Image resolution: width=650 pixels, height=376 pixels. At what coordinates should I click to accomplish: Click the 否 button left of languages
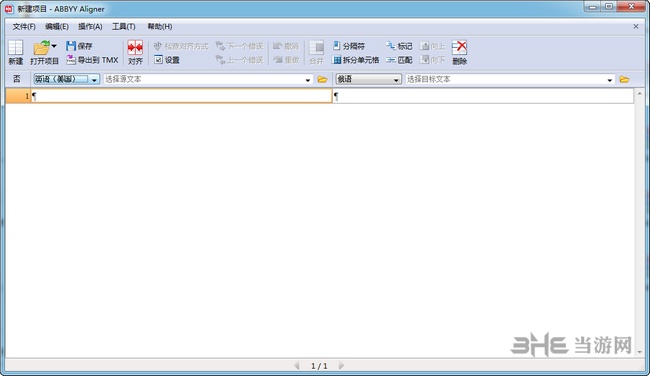[17, 79]
